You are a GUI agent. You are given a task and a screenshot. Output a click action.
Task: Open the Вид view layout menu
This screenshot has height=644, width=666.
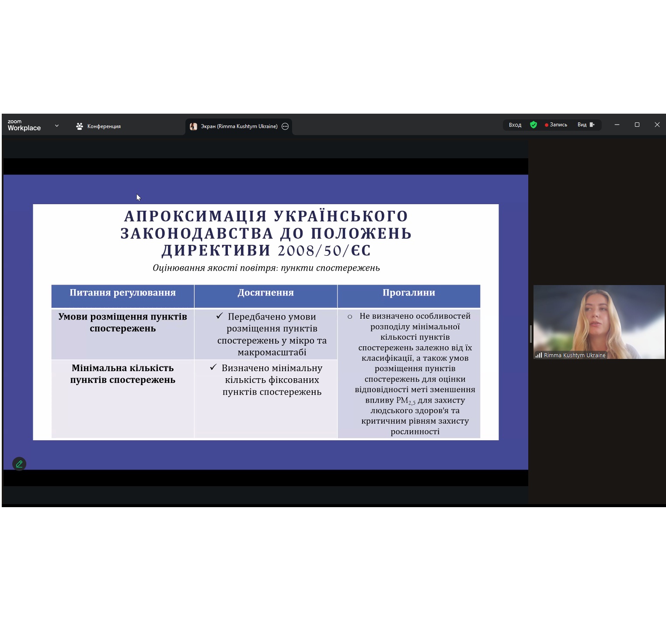pos(586,125)
